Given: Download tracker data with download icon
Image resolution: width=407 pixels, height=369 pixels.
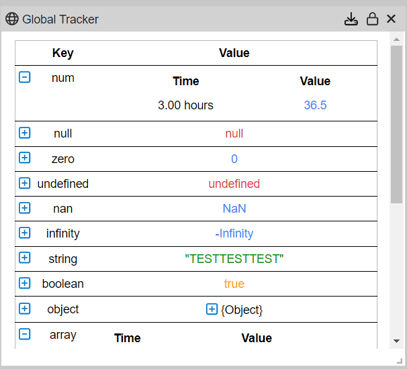Looking at the screenshot, I should [351, 19].
